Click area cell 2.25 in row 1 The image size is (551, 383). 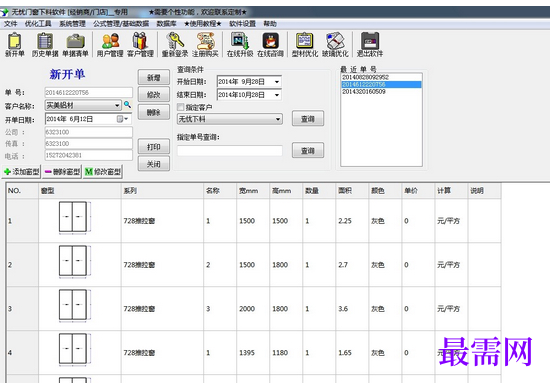pyautogui.click(x=352, y=221)
